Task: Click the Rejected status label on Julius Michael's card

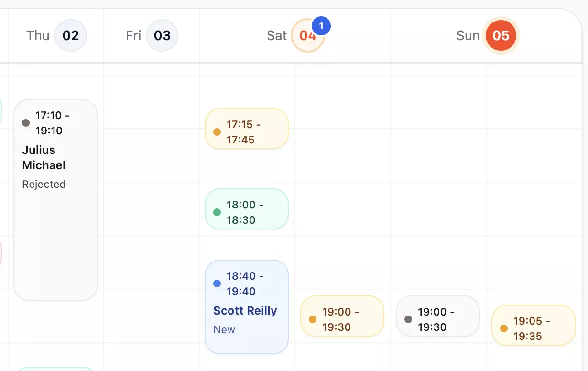Action: coord(44,184)
